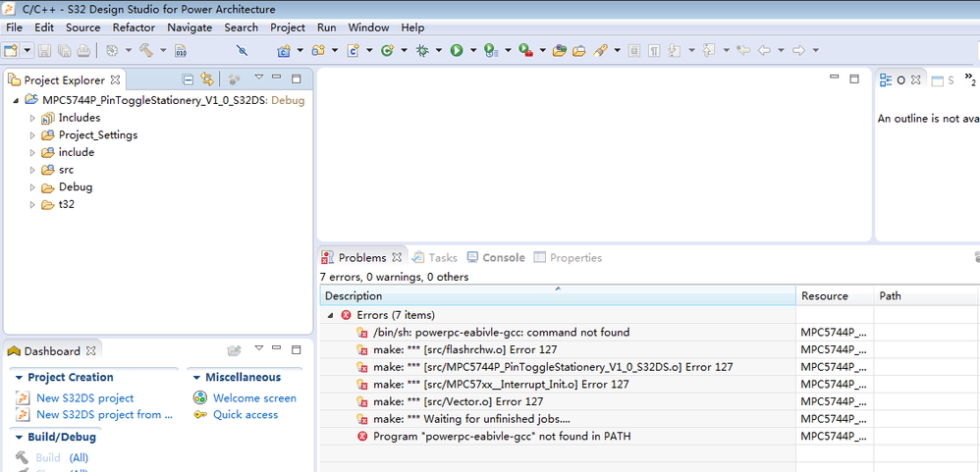980x472 pixels.
Task: Click the Quick access link
Action: (245, 414)
